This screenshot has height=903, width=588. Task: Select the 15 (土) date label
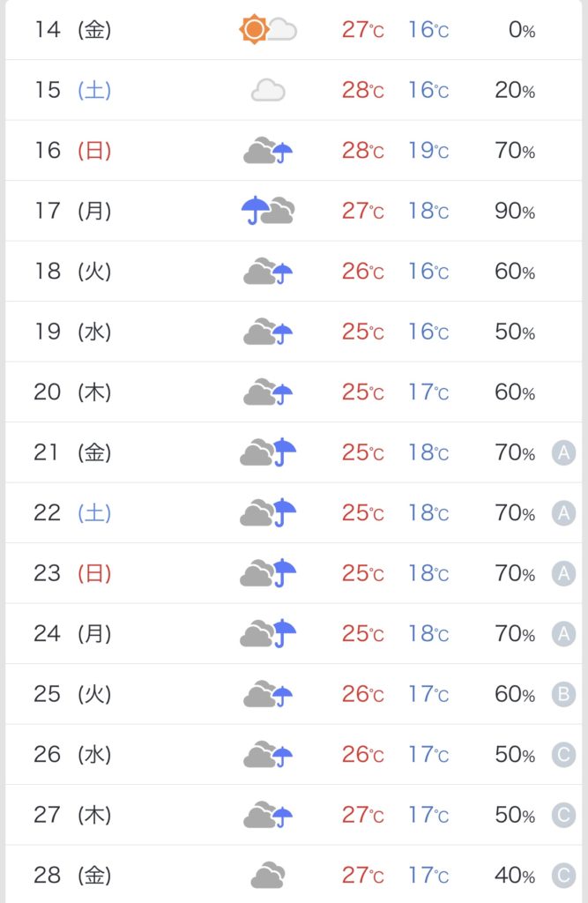pos(72,91)
